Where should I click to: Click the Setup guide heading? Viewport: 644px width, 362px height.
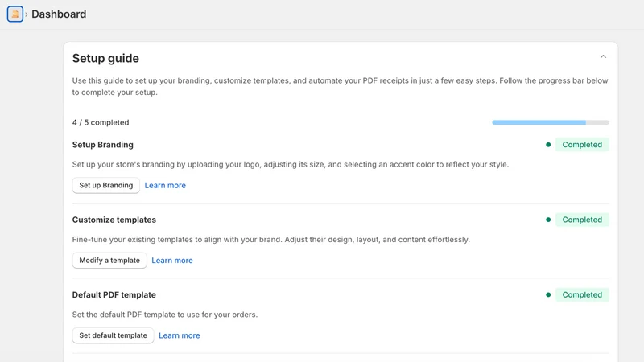click(105, 58)
